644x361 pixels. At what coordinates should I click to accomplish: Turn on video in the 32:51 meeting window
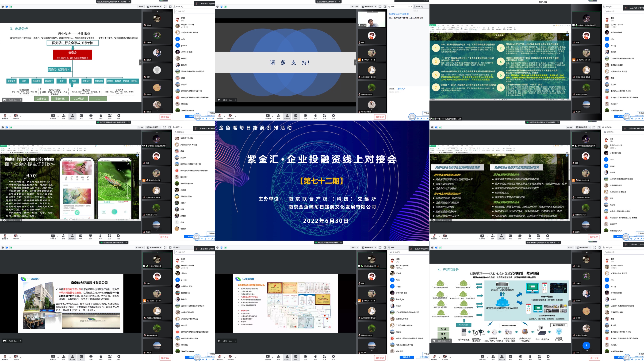[445, 357]
